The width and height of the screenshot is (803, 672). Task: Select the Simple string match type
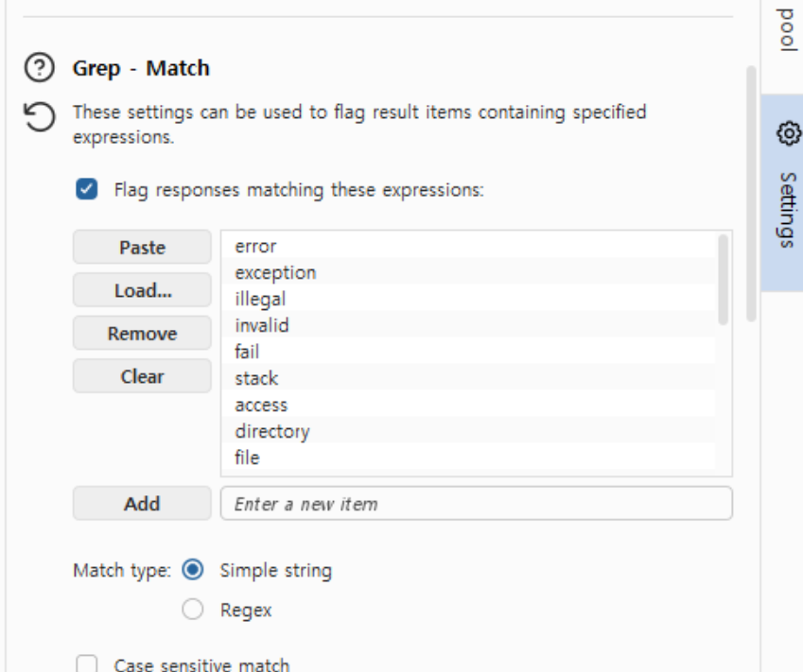point(193,570)
